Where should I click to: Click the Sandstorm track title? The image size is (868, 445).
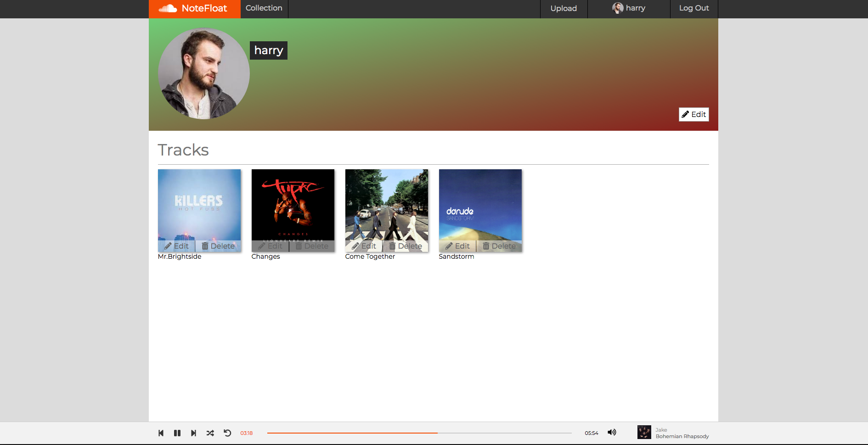coord(457,256)
